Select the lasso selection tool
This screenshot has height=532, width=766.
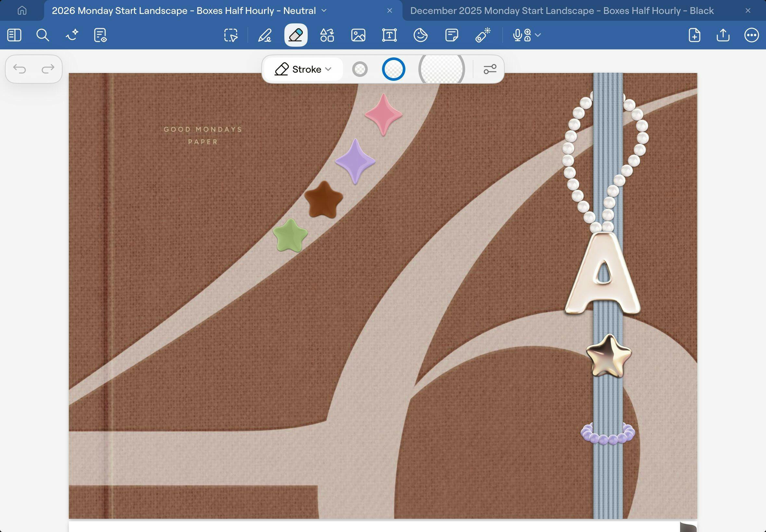pos(231,35)
